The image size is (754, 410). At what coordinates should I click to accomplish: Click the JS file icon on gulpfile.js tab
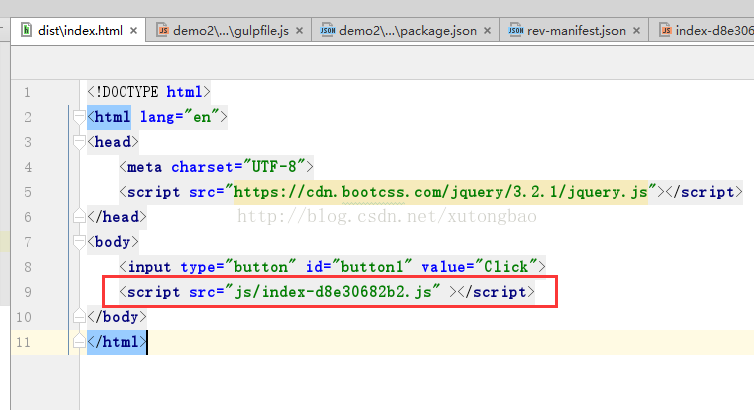point(163,30)
